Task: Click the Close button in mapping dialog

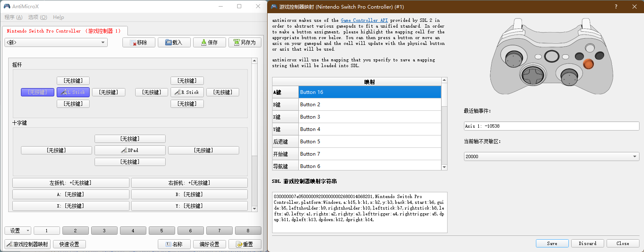Action: click(623, 243)
